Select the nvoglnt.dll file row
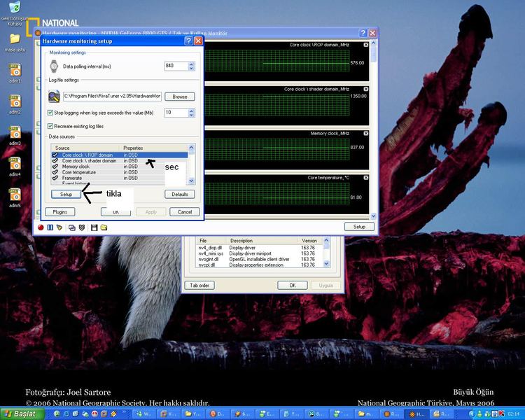Viewport: 525px width, 420px height. [260, 259]
